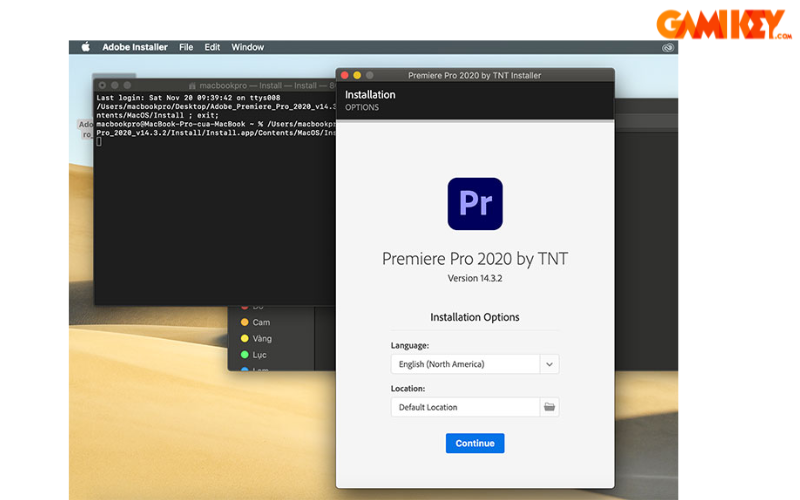Click 'Version 14.3.2' text

[x=475, y=279]
